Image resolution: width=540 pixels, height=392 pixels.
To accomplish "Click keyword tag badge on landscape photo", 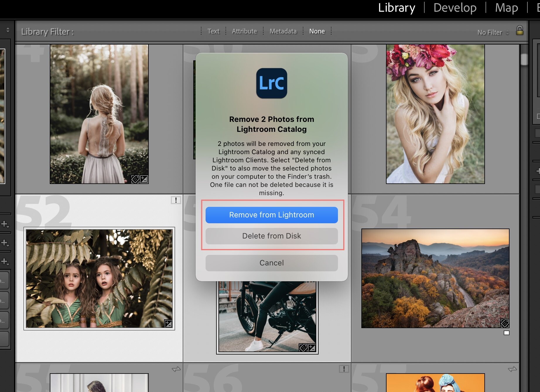I will click(x=505, y=323).
